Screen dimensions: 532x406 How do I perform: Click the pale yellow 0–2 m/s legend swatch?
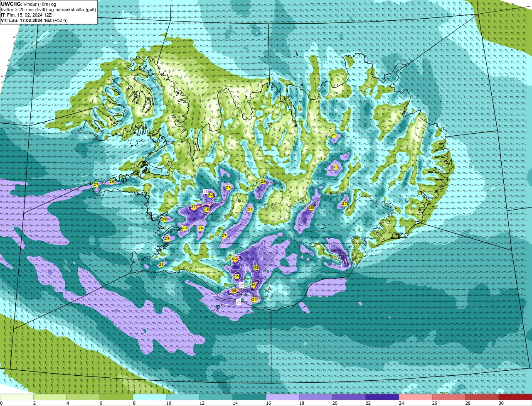click(x=17, y=397)
